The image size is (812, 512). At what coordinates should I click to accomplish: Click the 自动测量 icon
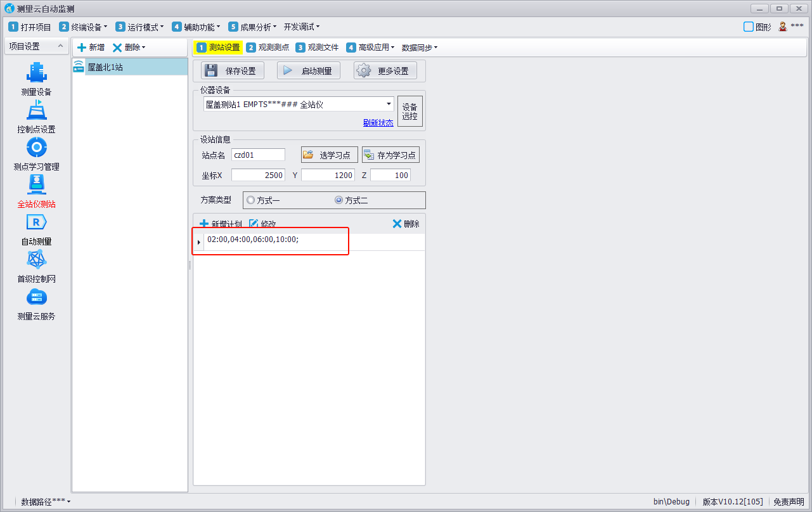coord(36,223)
